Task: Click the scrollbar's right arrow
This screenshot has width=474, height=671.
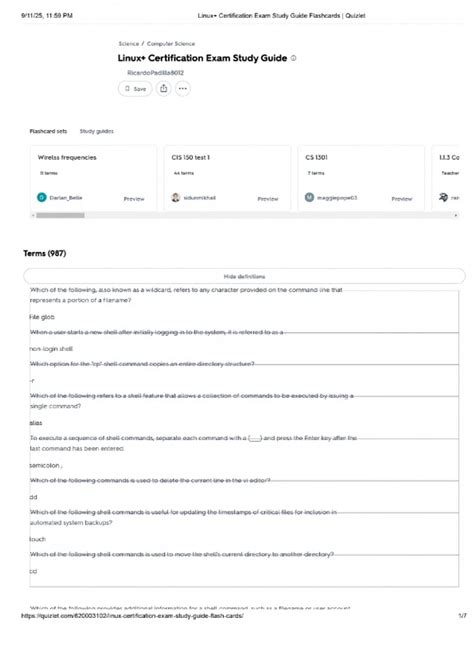Action: coord(456,215)
